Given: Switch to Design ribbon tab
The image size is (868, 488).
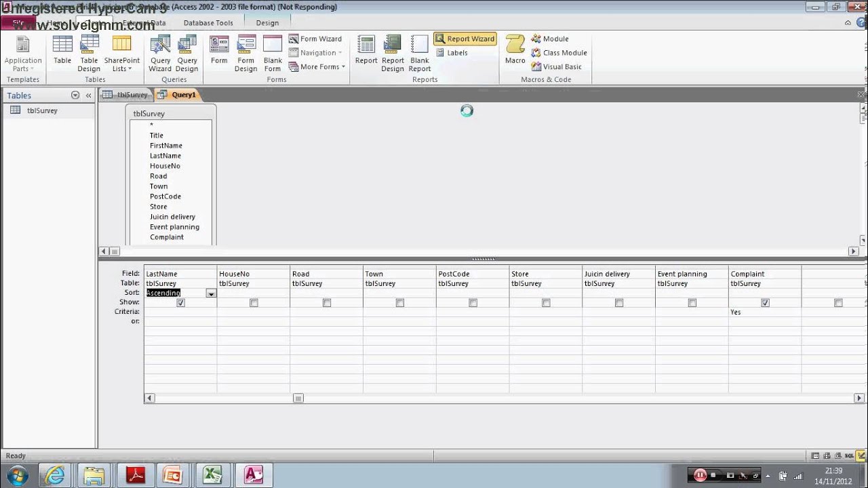Looking at the screenshot, I should pos(267,22).
